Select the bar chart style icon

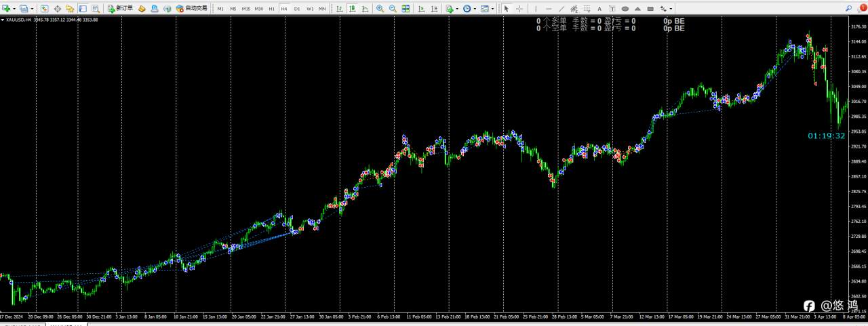point(340,8)
